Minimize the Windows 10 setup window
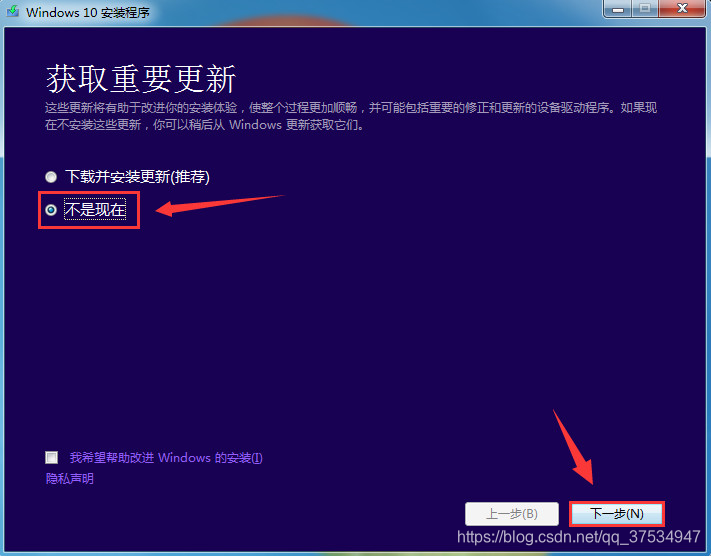The image size is (711, 556). point(618,9)
